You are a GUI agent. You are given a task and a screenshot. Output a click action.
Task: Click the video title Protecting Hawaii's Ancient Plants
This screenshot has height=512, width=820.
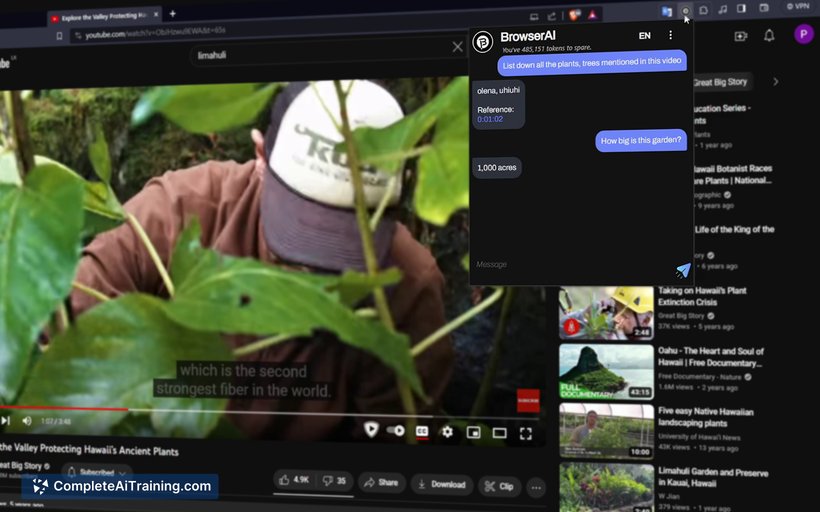89,450
